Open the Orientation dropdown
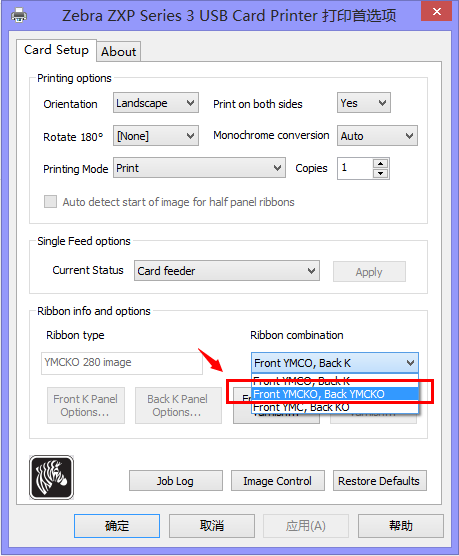The height and width of the screenshot is (556, 459). pyautogui.click(x=156, y=103)
